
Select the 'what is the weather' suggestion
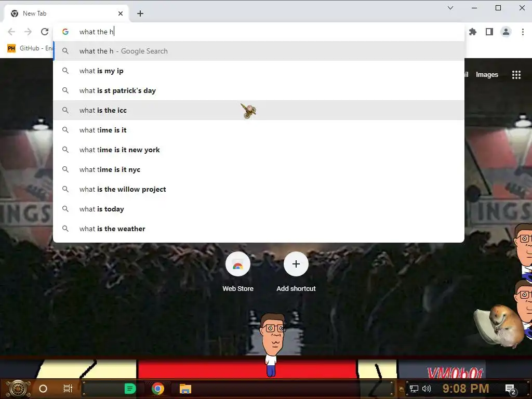coord(259,229)
